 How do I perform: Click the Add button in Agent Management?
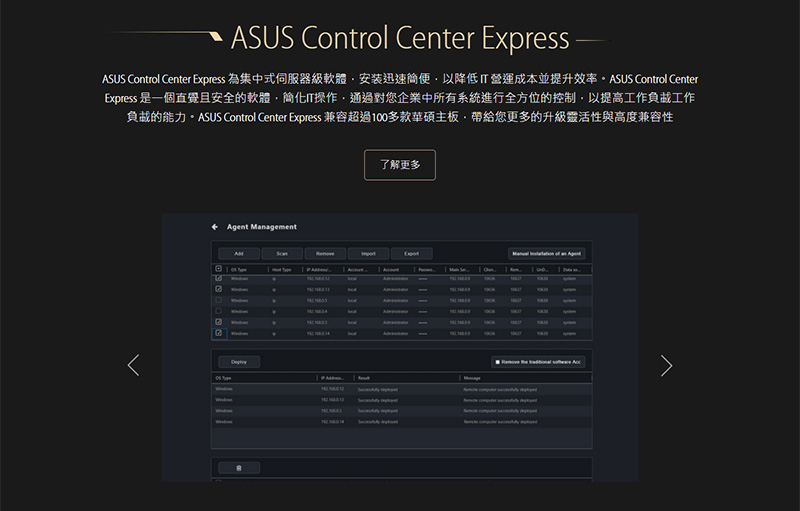(239, 253)
